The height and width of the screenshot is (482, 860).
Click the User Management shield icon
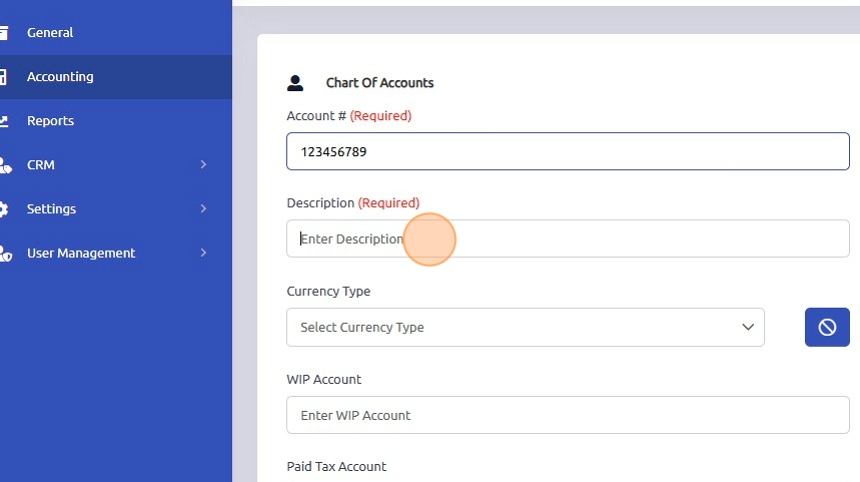coord(5,253)
